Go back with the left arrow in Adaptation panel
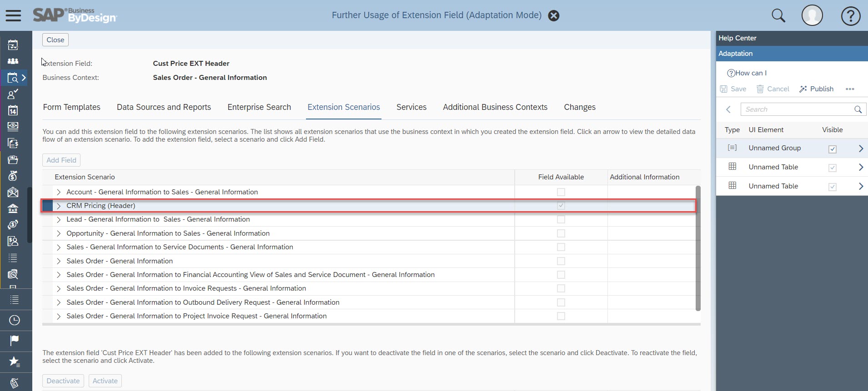Screen dimensions: 868x391 coord(728,109)
